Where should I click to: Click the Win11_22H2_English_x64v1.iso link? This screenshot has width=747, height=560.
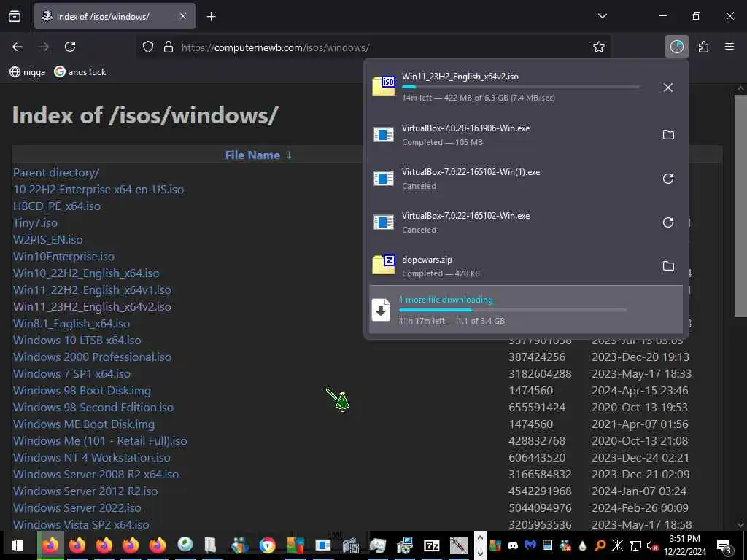[92, 290]
